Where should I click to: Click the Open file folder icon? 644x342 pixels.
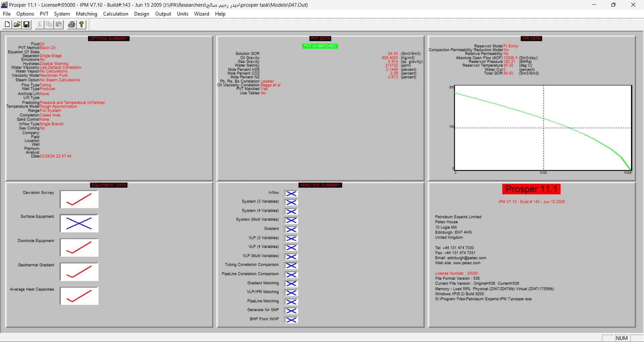tap(17, 24)
